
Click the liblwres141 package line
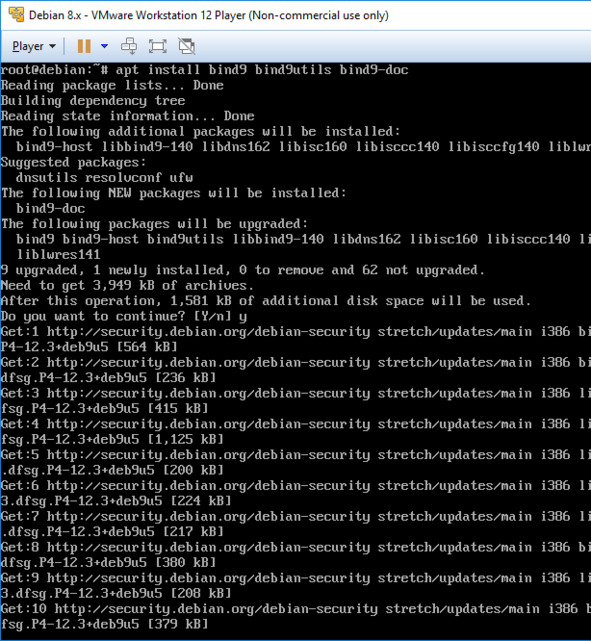[x=58, y=255]
